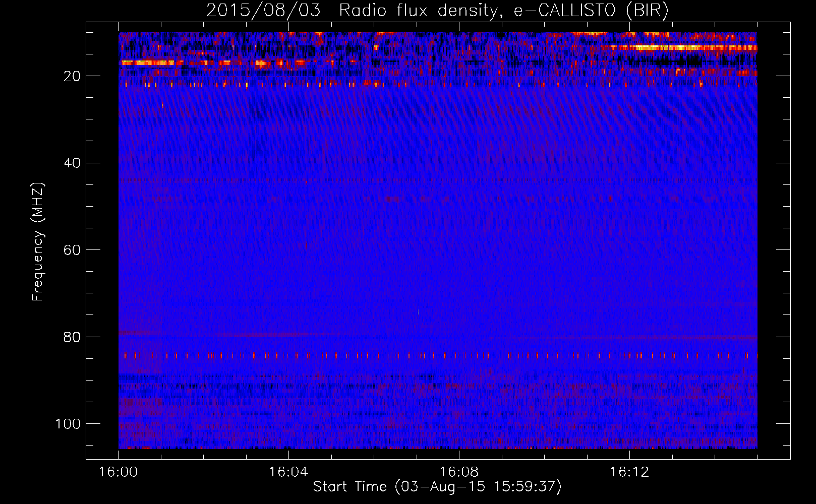Click the 16:04 time tick label
The height and width of the screenshot is (504, 816).
288,472
